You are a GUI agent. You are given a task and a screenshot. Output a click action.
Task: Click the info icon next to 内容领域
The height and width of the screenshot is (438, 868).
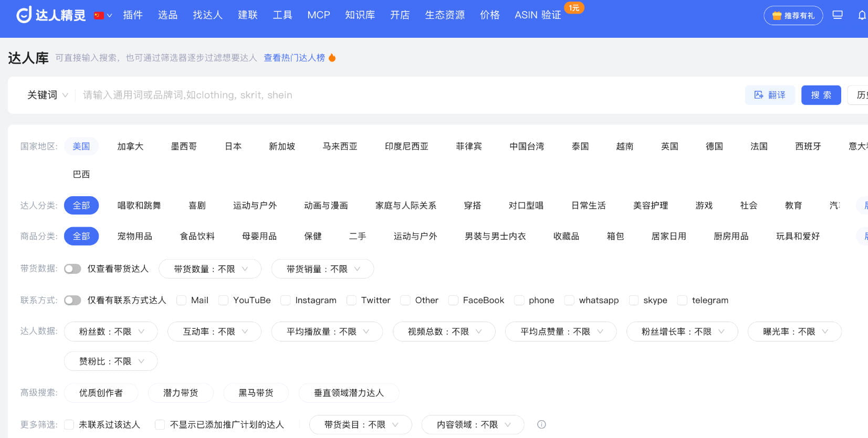click(x=541, y=424)
